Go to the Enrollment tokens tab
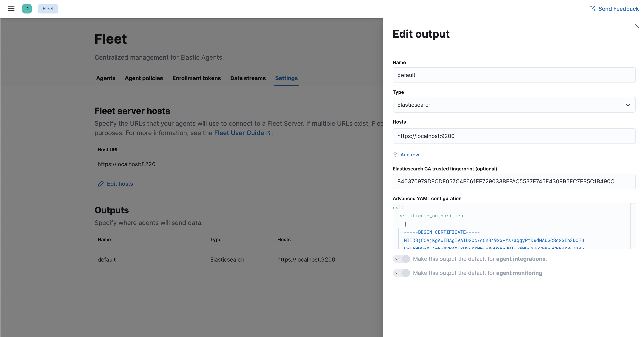The width and height of the screenshot is (644, 337). (x=197, y=78)
